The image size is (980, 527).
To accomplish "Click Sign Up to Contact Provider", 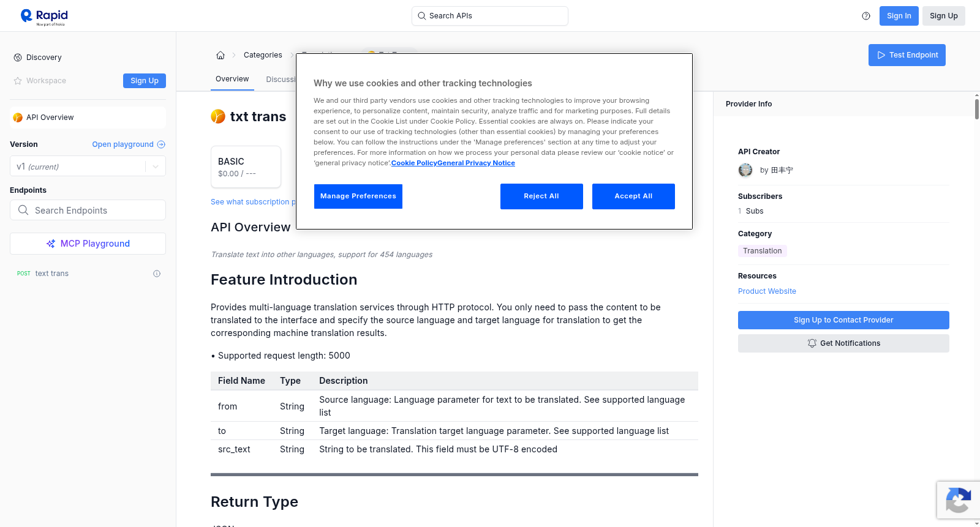I will 843,320.
